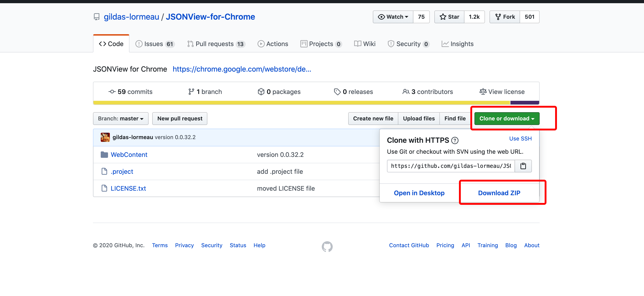Switch to the Wiki tab
Viewport: 644px width, 296px height.
(x=365, y=44)
